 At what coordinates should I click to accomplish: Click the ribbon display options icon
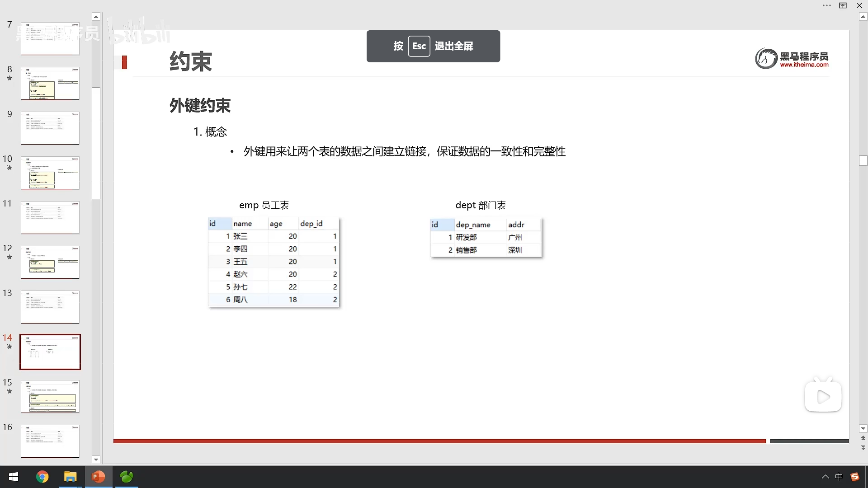coord(843,6)
